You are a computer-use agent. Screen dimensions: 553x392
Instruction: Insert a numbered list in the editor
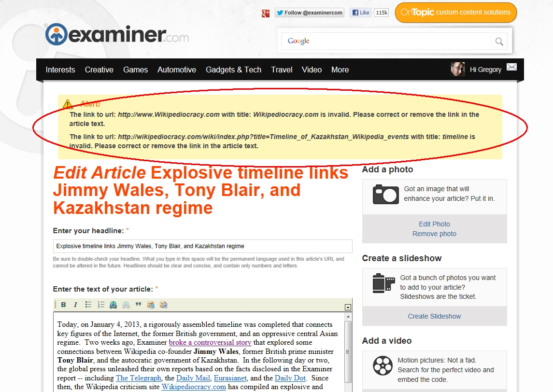(101, 305)
